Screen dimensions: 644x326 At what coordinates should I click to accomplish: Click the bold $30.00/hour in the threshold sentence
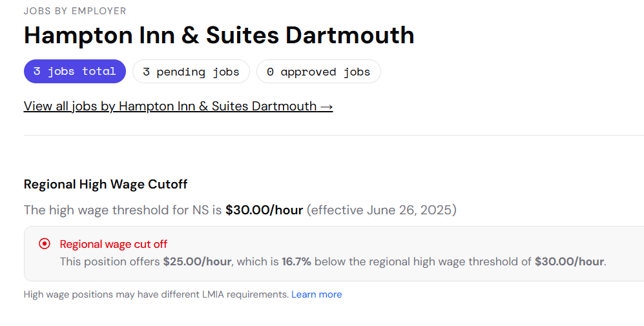[264, 210]
